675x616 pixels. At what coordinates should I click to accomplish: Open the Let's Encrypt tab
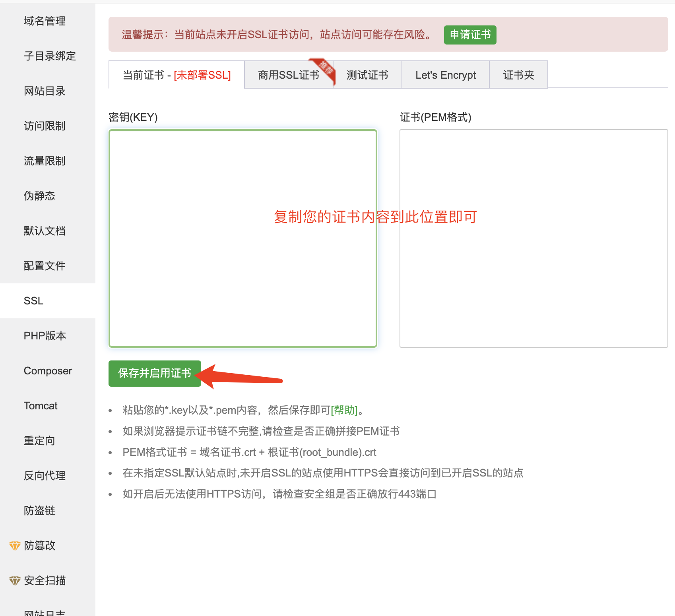[445, 75]
